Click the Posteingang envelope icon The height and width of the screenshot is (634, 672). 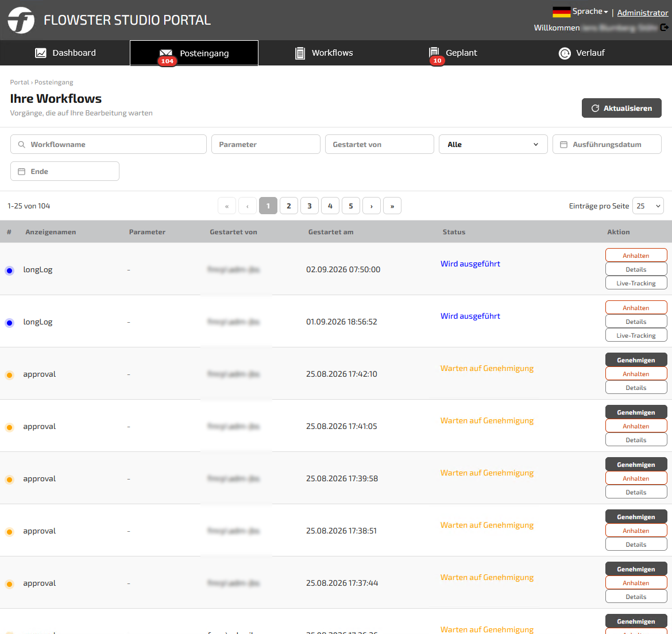[166, 53]
